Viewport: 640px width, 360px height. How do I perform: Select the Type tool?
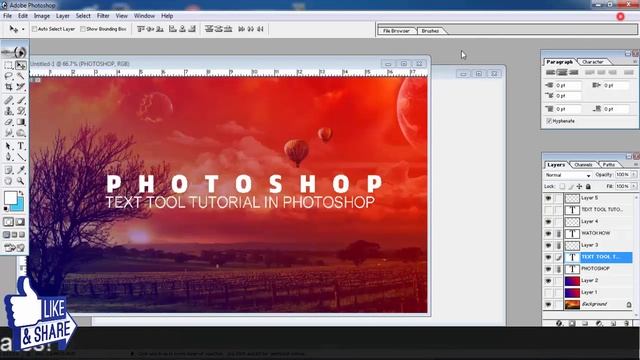(x=20, y=146)
